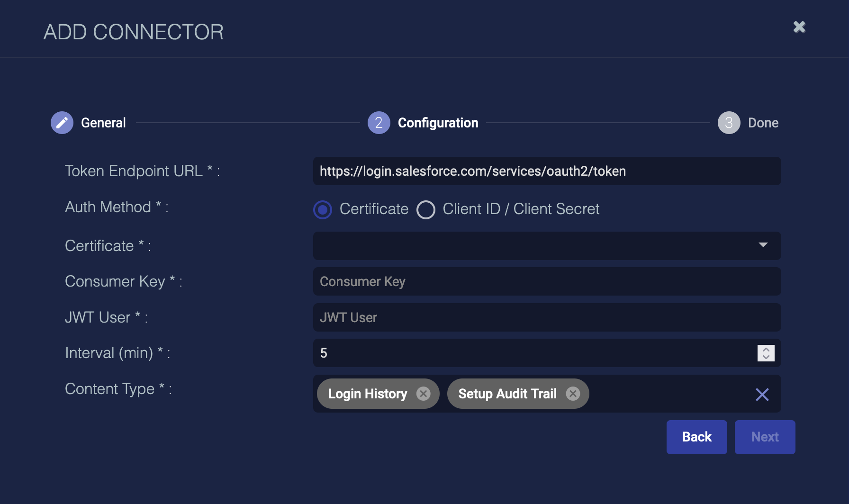The width and height of the screenshot is (849, 504).
Task: Decrease the Interval value with down arrow
Action: [766, 357]
